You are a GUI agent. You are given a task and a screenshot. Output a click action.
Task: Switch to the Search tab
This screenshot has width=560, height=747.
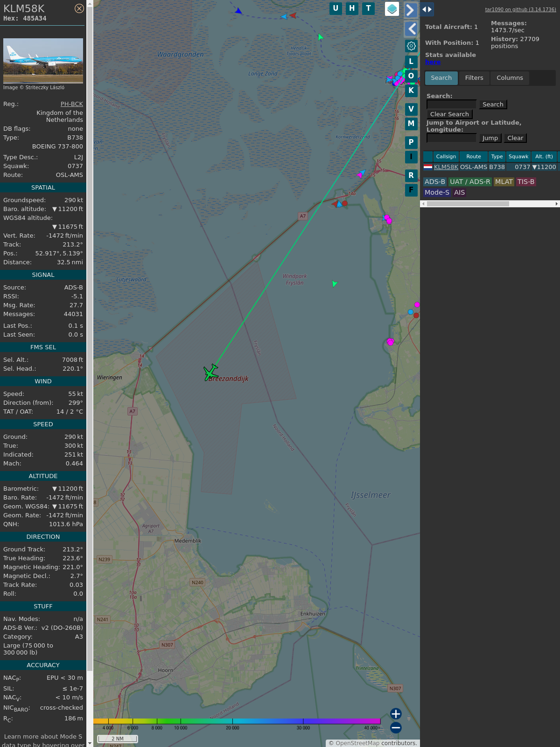click(441, 78)
